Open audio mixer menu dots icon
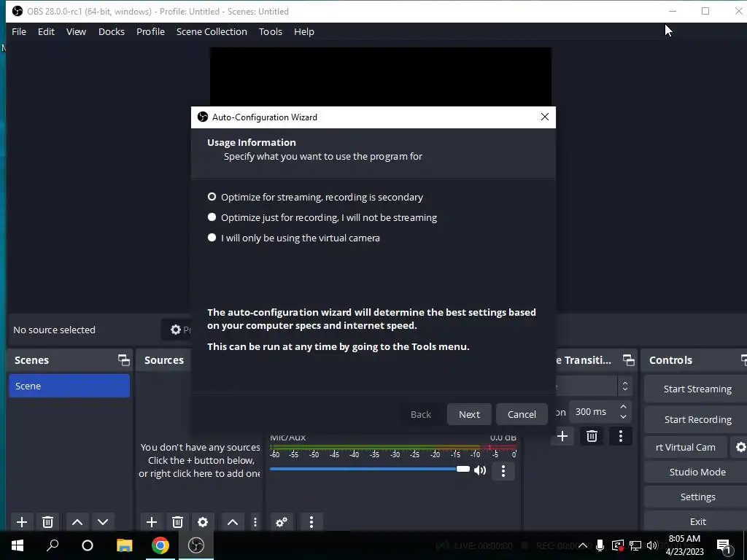The height and width of the screenshot is (560, 747). pos(311,522)
